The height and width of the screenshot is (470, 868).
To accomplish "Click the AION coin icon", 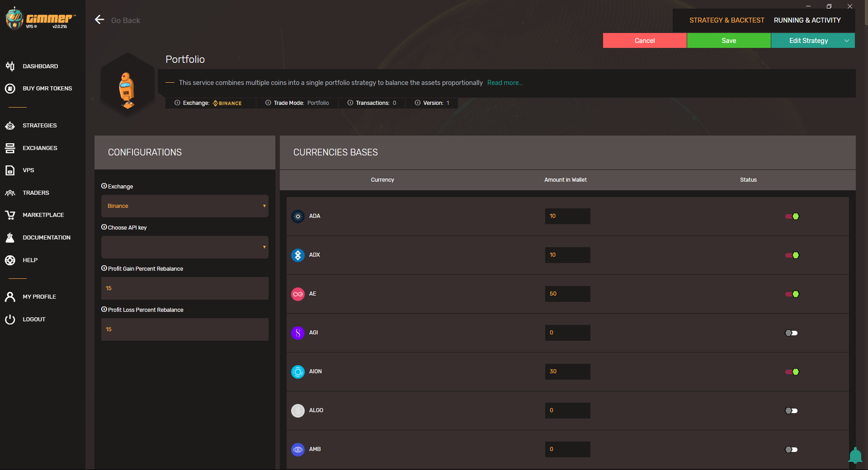I will click(298, 372).
